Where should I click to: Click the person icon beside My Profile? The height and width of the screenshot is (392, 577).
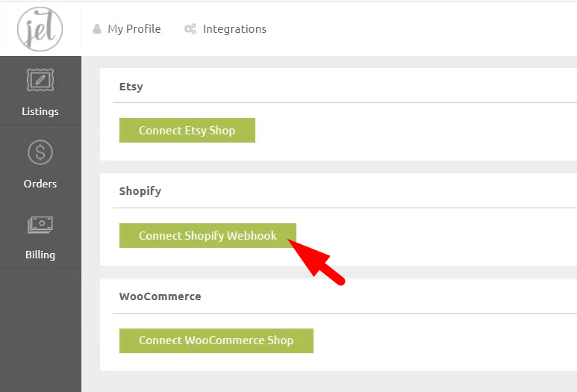[x=97, y=29]
